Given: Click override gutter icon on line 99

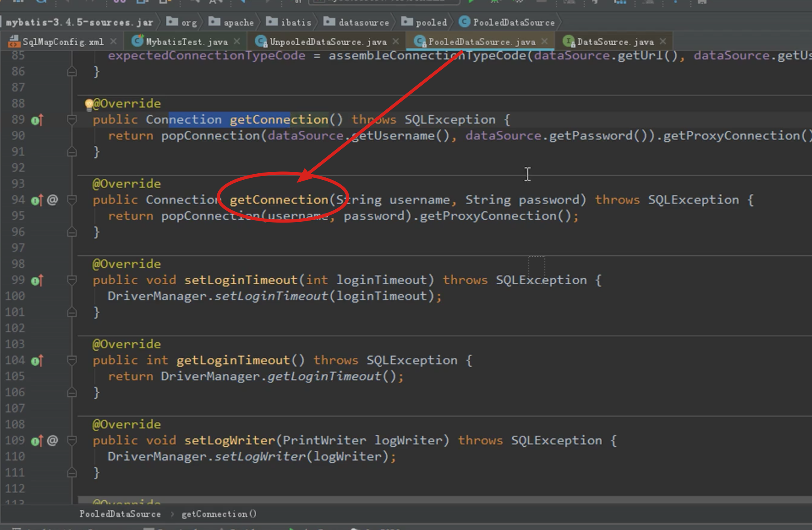Looking at the screenshot, I should pyautogui.click(x=36, y=281).
